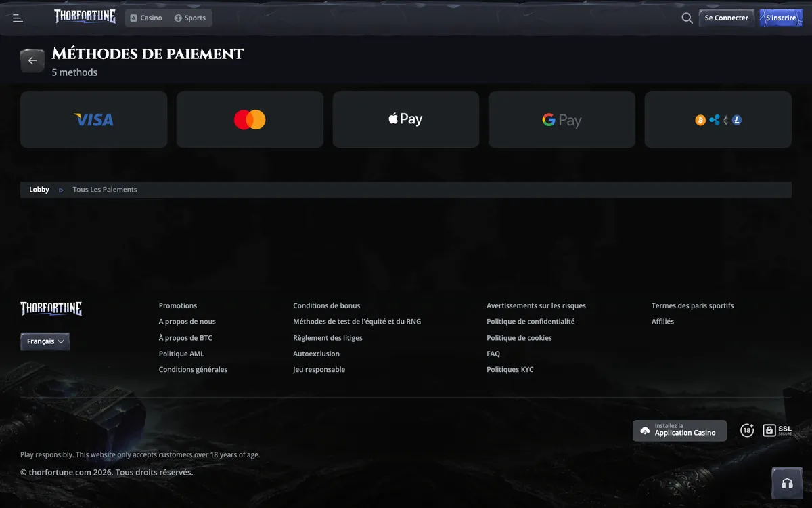Viewport: 812px width, 508px height.
Task: Click the copyright thorfortune.com 2026 text
Action: 107,472
